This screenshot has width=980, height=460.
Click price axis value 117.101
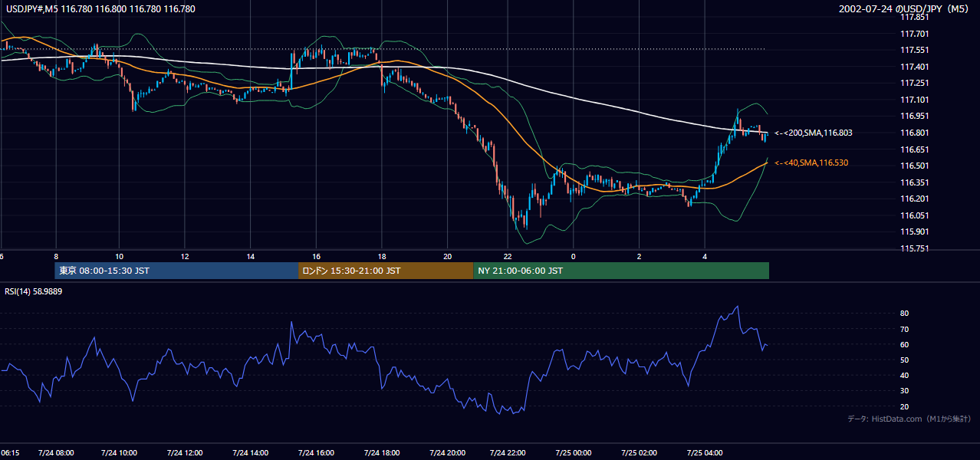(x=916, y=100)
